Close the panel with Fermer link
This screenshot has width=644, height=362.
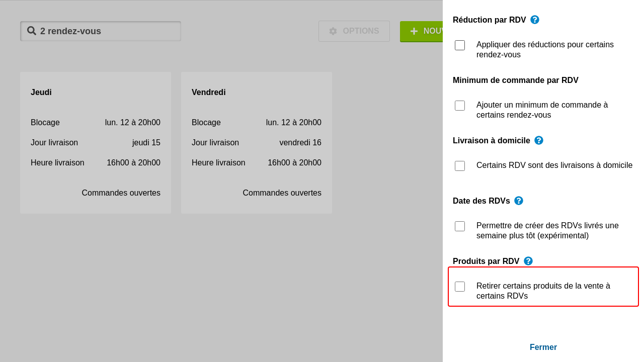click(x=543, y=347)
